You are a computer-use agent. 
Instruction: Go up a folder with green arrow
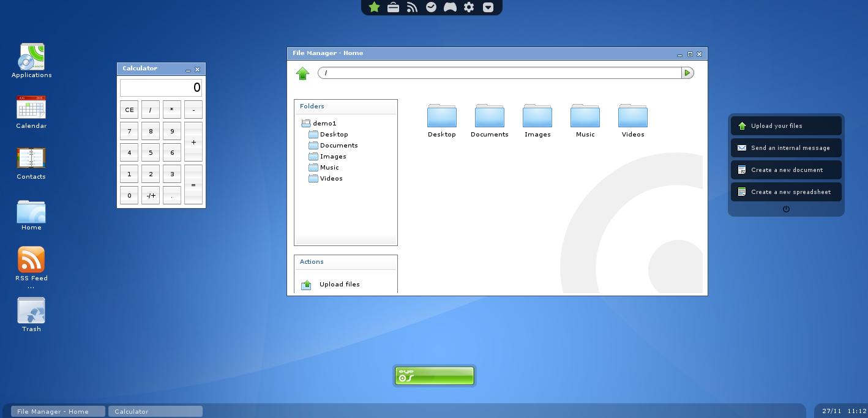(x=302, y=73)
